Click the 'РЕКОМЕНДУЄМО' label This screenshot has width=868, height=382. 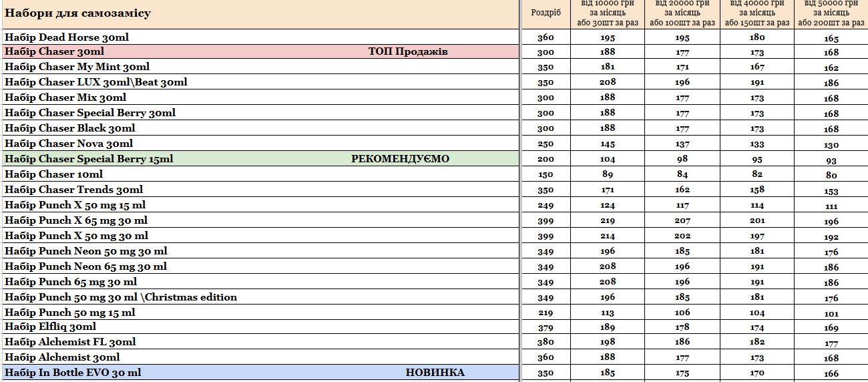point(401,159)
